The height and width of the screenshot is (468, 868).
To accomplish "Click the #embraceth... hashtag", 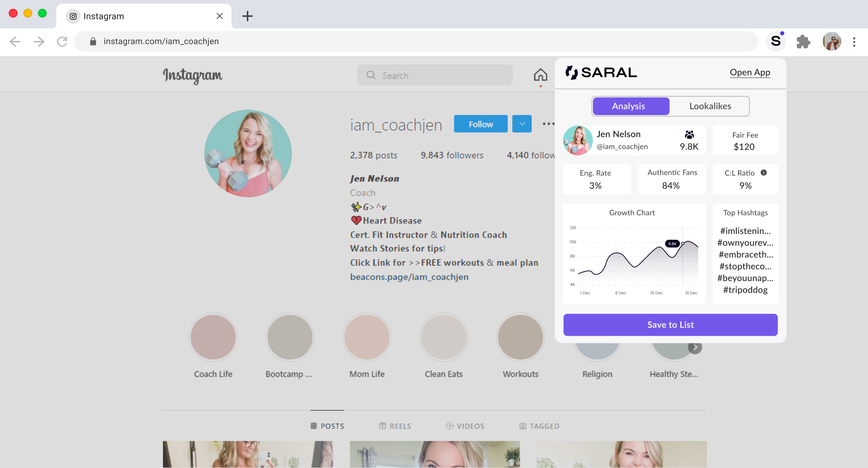I will coord(745,255).
